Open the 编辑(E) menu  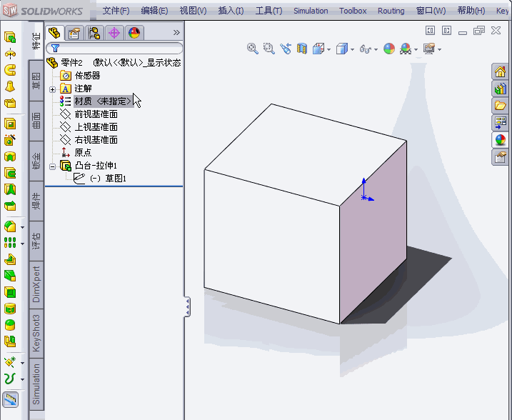coord(154,11)
